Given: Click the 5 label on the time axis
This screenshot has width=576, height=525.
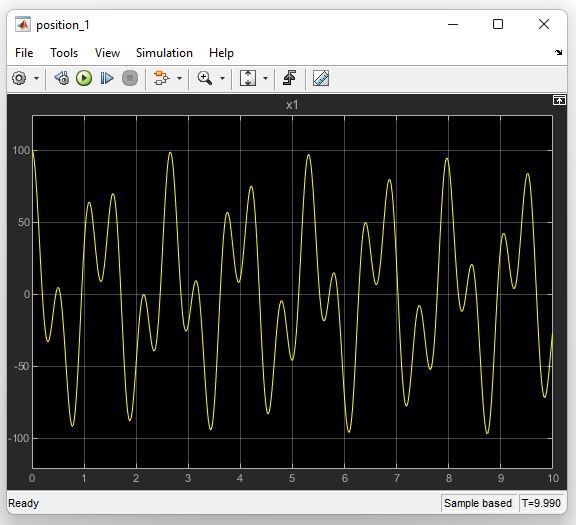Looking at the screenshot, I should pos(292,478).
